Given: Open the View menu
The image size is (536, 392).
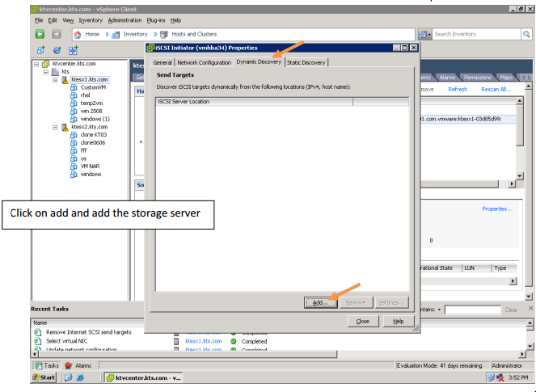Looking at the screenshot, I should [x=68, y=20].
